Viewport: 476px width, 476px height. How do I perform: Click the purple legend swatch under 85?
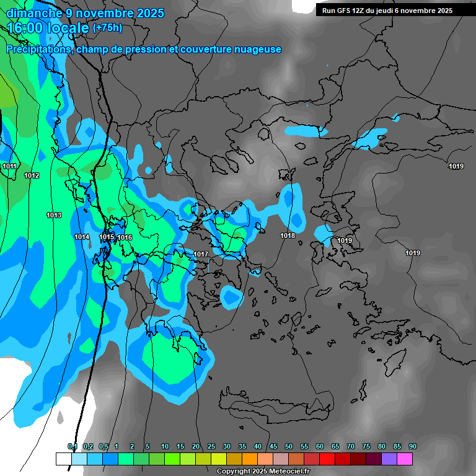389,459
